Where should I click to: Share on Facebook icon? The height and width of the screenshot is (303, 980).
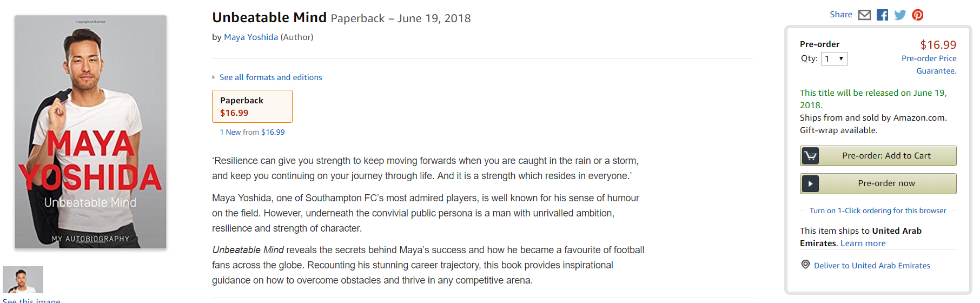tap(882, 15)
